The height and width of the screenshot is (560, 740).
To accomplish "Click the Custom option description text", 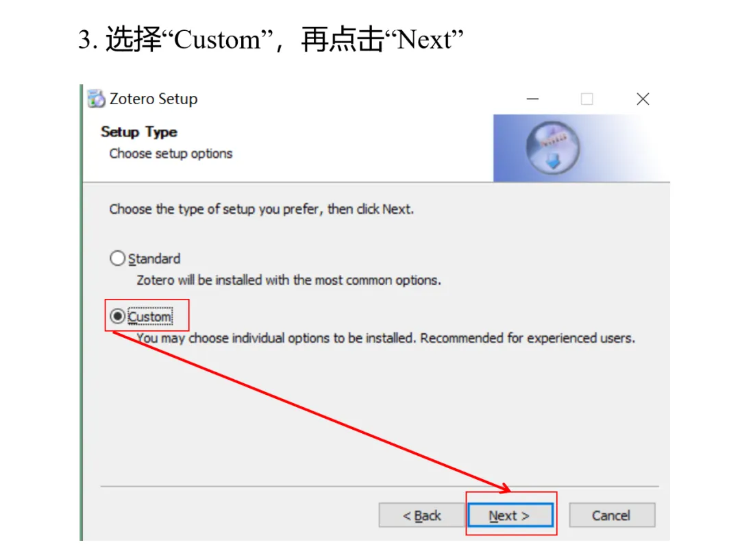I will [386, 338].
